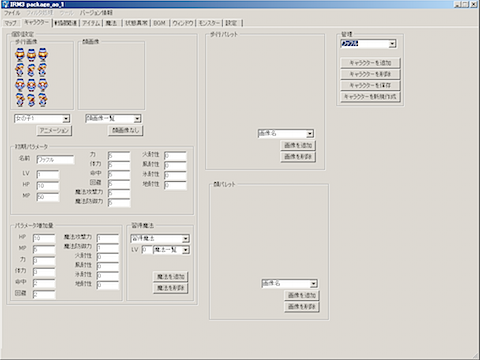
Task: Switch to the 設定 tab
Action: tap(231, 23)
